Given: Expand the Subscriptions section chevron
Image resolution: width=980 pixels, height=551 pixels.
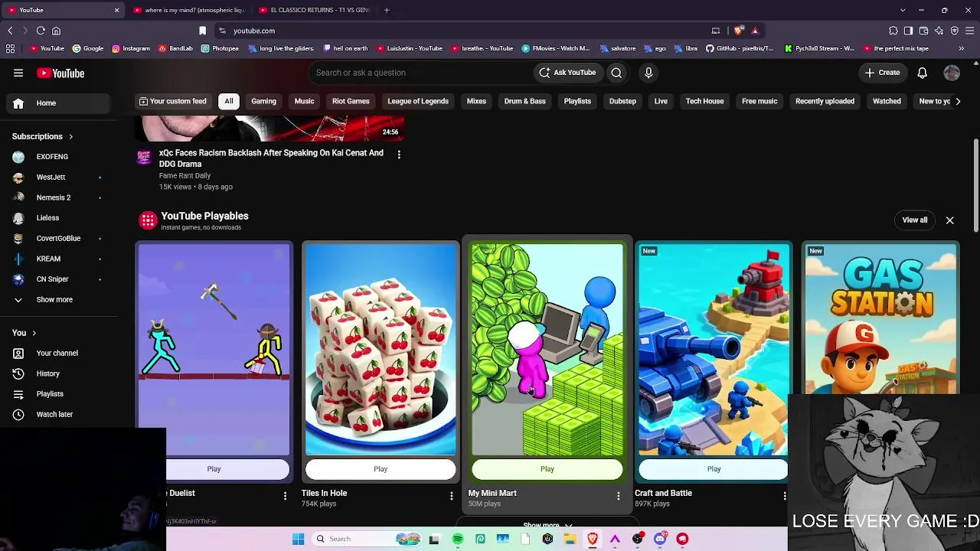Looking at the screenshot, I should click(70, 136).
